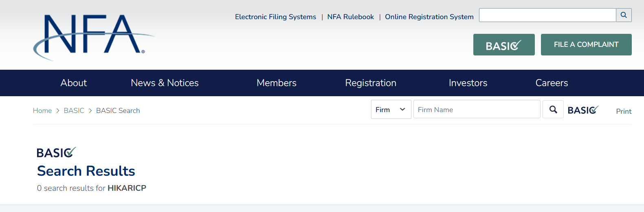The image size is (644, 212).
Task: Expand the Firm search-type dropdown
Action: pos(391,109)
